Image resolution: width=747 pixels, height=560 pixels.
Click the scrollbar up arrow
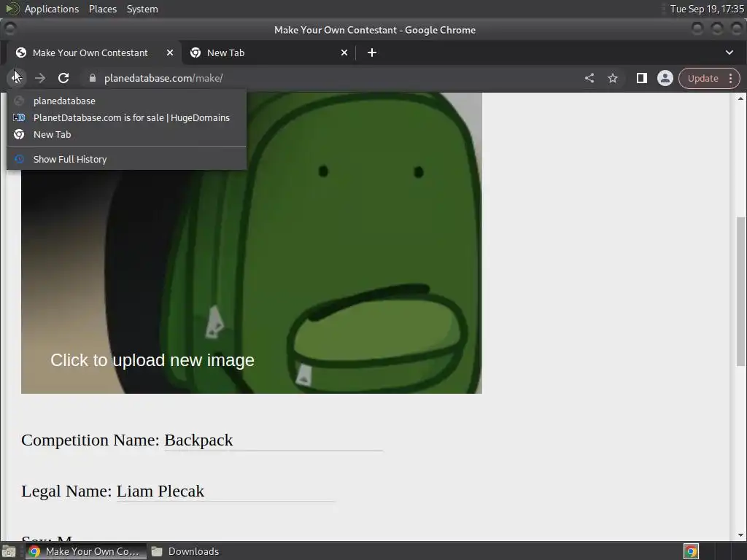740,98
